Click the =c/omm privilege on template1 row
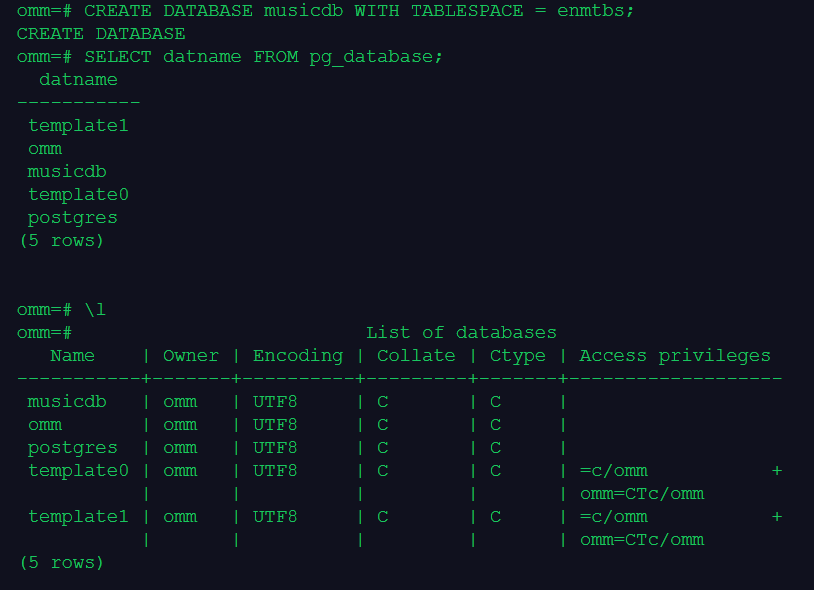The width and height of the screenshot is (814, 590). click(x=614, y=517)
